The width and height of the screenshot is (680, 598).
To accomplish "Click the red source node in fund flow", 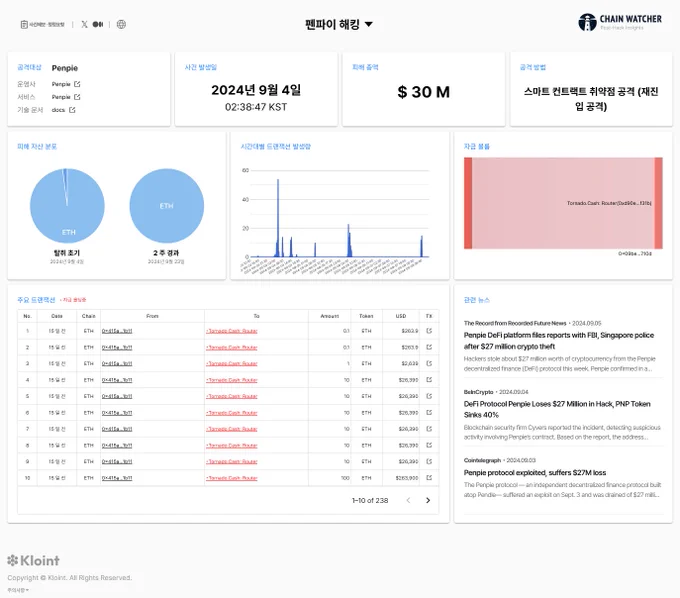I will click(x=468, y=203).
